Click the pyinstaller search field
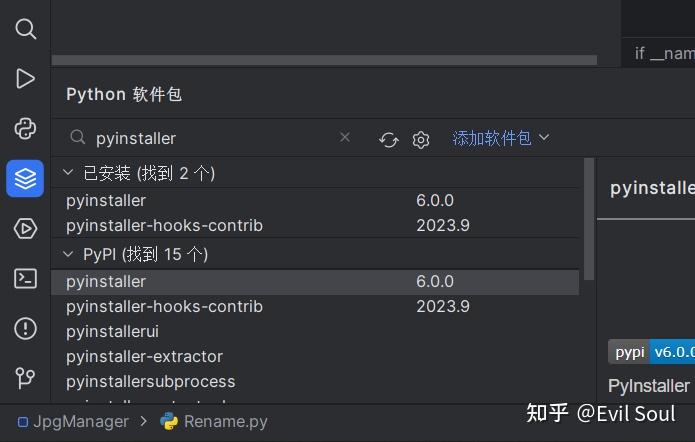 (x=210, y=138)
